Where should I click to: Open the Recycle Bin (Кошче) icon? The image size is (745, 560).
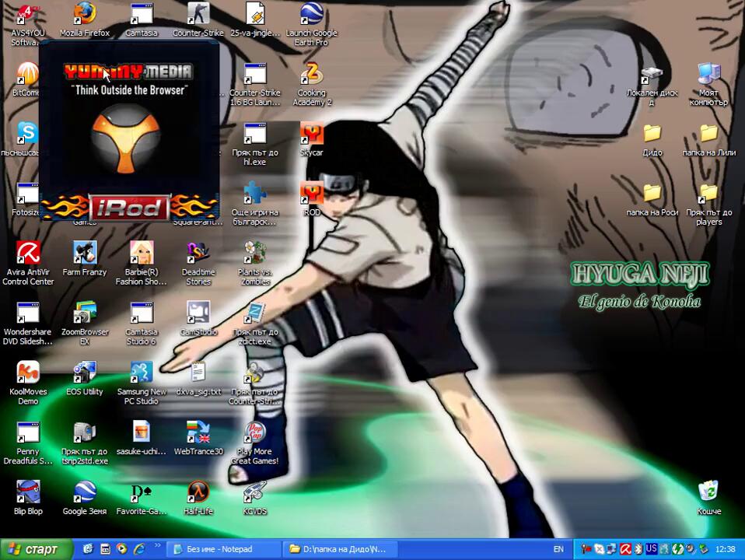708,492
